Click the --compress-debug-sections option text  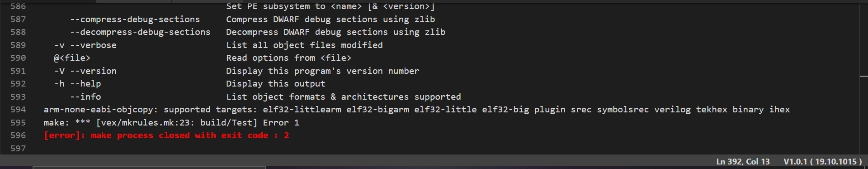135,19
